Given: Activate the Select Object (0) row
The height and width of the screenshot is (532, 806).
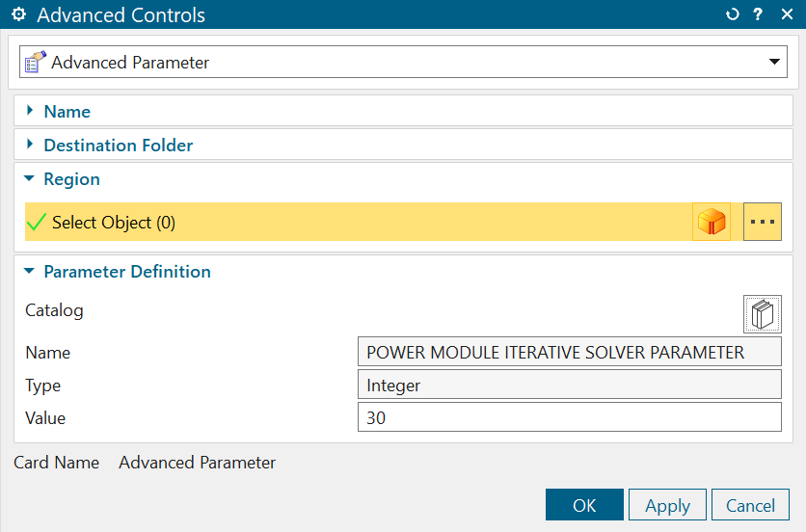Looking at the screenshot, I should pyautogui.click(x=114, y=223).
